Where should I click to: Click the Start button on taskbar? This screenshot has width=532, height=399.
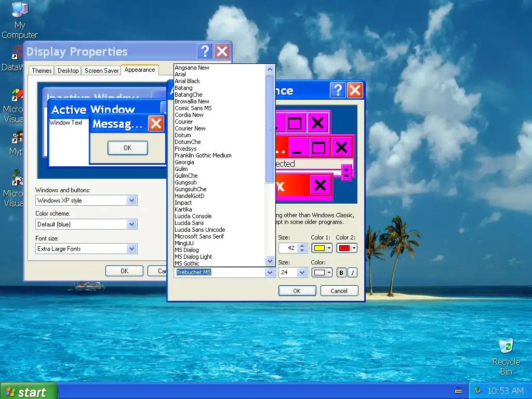click(x=29, y=392)
